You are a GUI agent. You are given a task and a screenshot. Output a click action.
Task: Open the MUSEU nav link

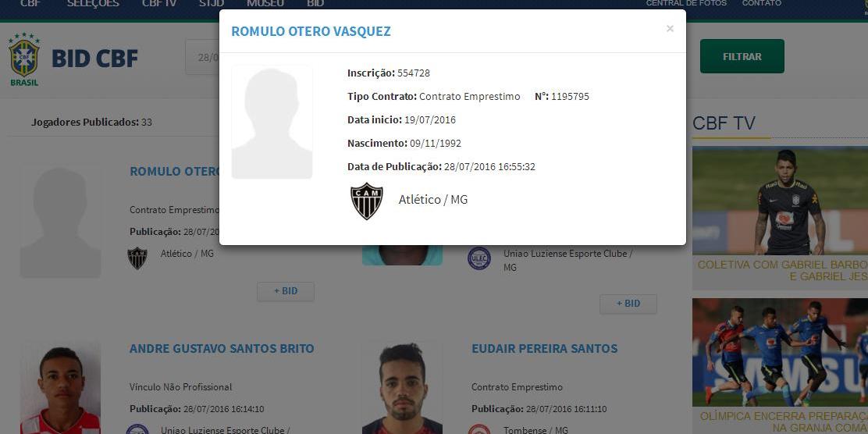(x=265, y=3)
